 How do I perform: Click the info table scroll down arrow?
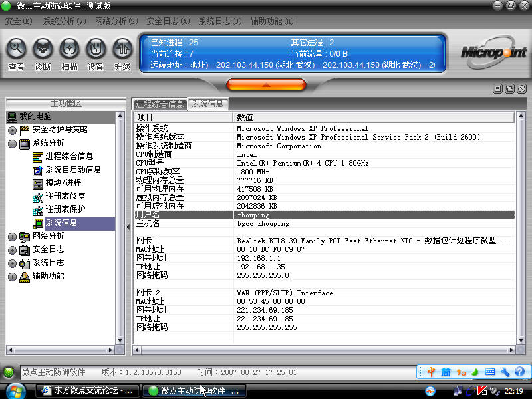[x=521, y=340]
